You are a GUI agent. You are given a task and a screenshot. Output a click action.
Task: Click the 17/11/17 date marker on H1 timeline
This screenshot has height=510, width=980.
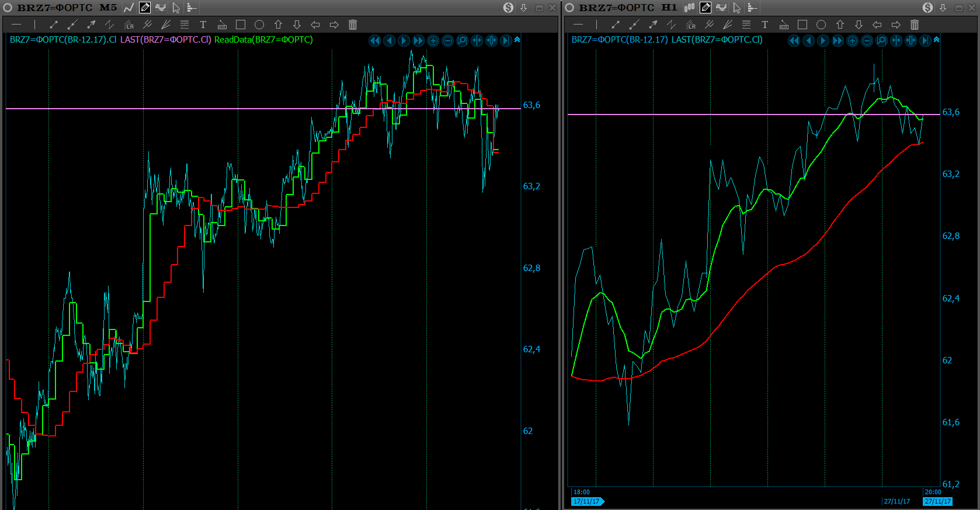click(x=586, y=501)
